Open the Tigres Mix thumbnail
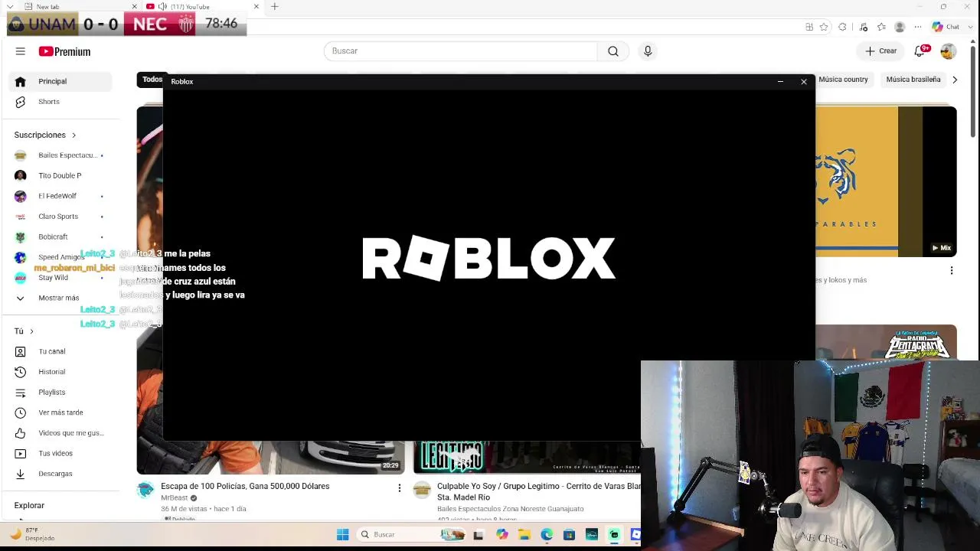Image resolution: width=980 pixels, height=551 pixels. (x=886, y=181)
